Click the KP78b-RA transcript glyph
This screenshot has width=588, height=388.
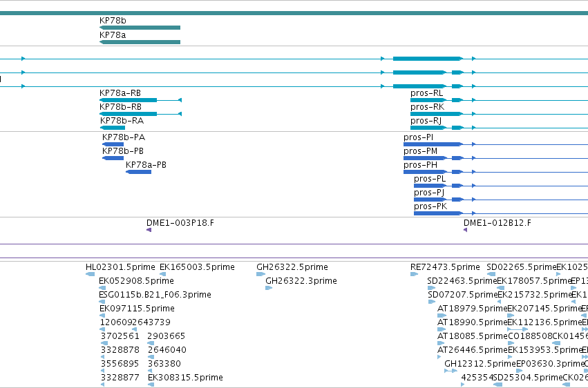click(113, 128)
